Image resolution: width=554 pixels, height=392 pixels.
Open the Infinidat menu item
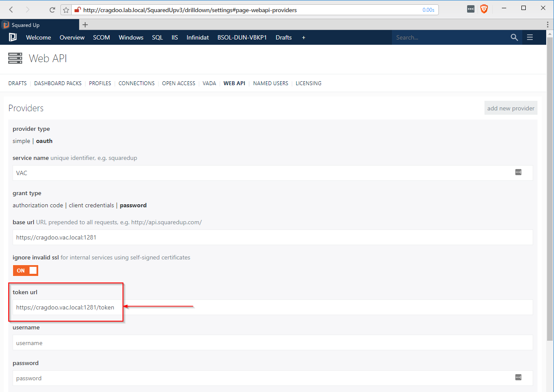(198, 37)
